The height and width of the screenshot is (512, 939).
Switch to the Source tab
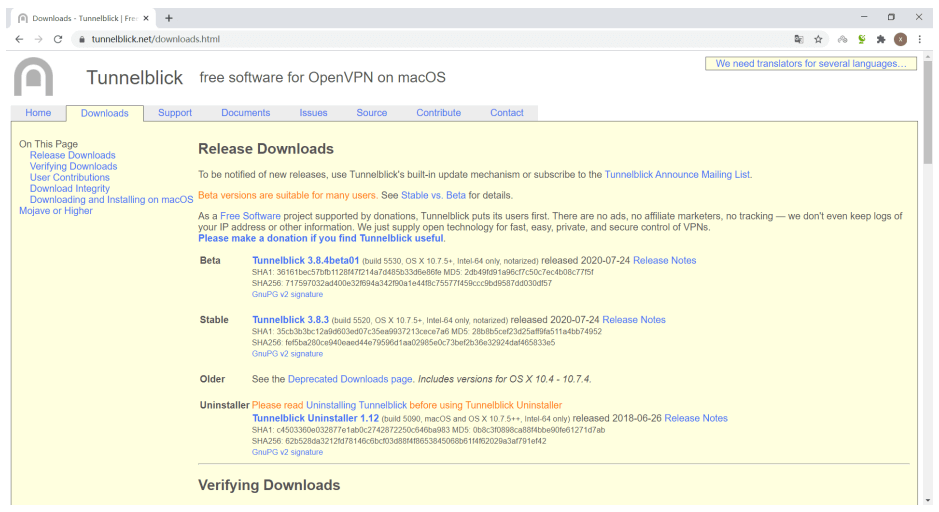point(372,113)
